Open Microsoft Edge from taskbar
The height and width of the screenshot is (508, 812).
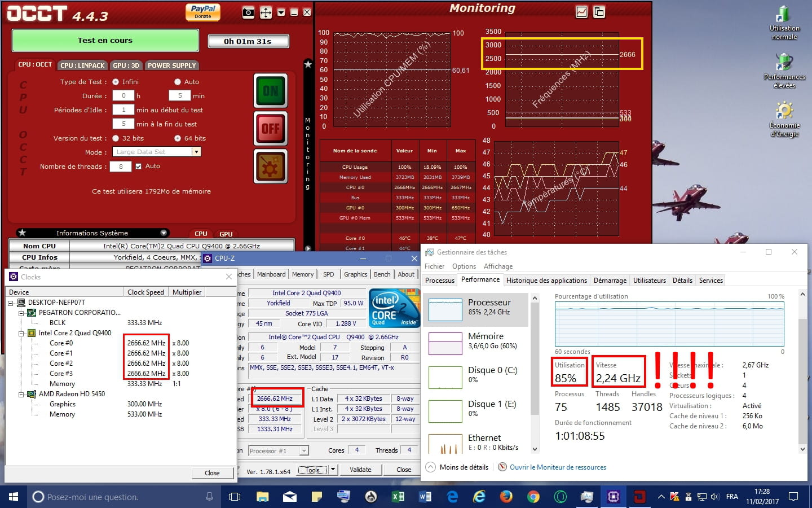[452, 497]
